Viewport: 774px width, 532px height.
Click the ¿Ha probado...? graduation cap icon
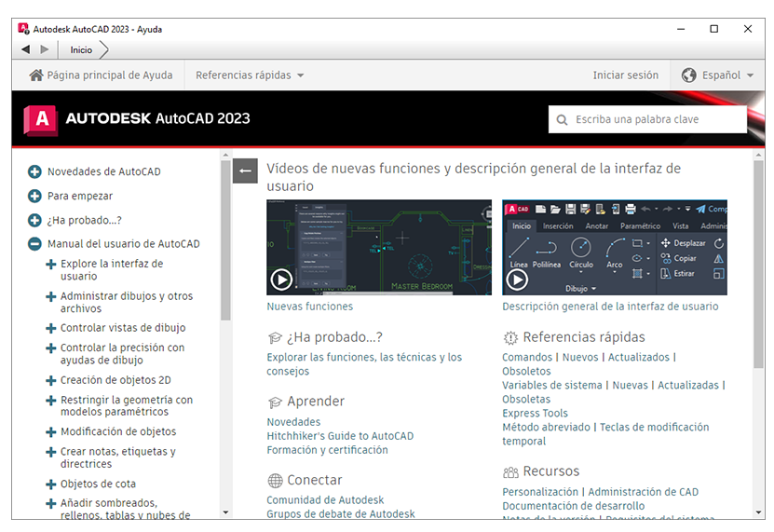(275, 338)
